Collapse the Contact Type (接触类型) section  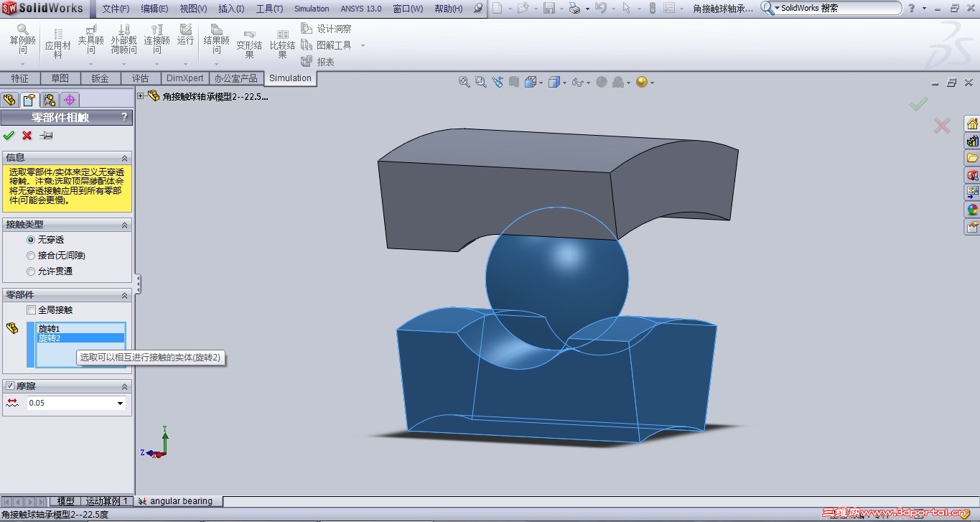tap(124, 225)
